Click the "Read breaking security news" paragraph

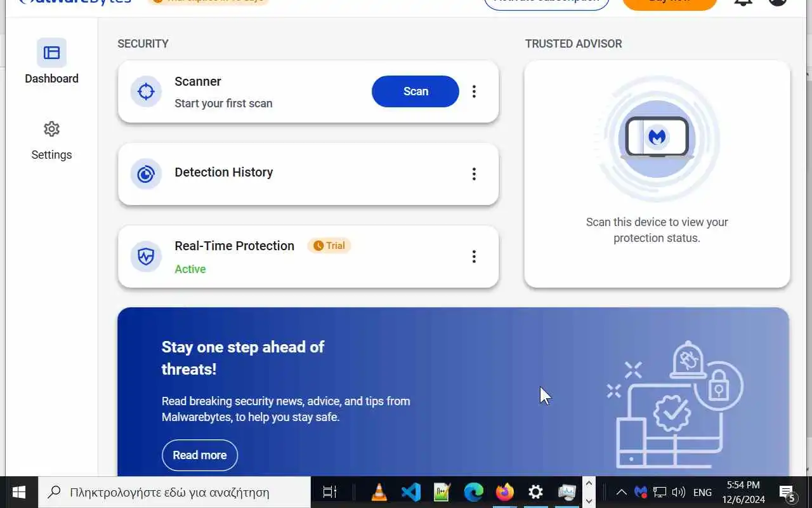[x=285, y=409]
